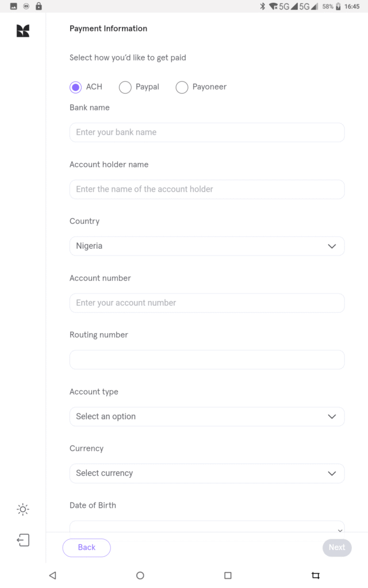Viewport: 368px width, 588px height.
Task: Click the Routing number text box
Action: pos(207,359)
